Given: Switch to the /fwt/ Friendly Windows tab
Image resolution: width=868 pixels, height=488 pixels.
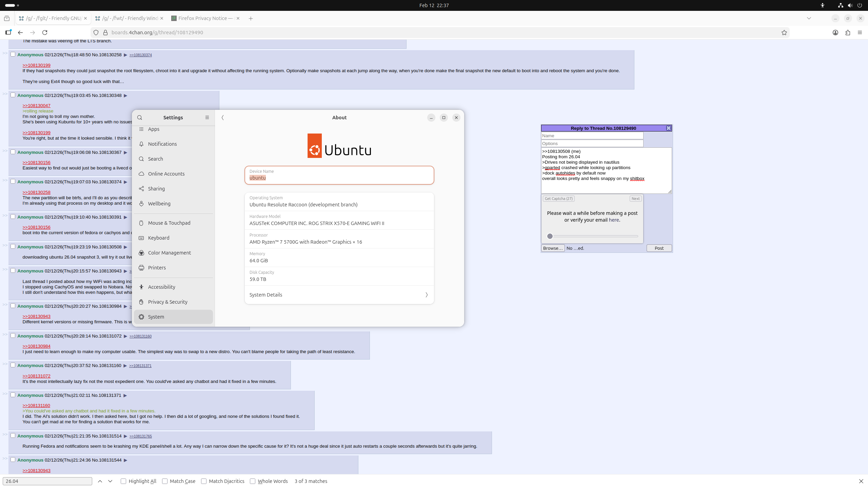Looking at the screenshot, I should click(x=130, y=18).
